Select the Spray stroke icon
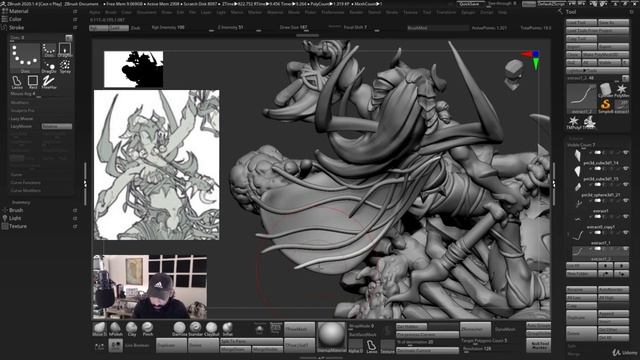 pos(65,67)
